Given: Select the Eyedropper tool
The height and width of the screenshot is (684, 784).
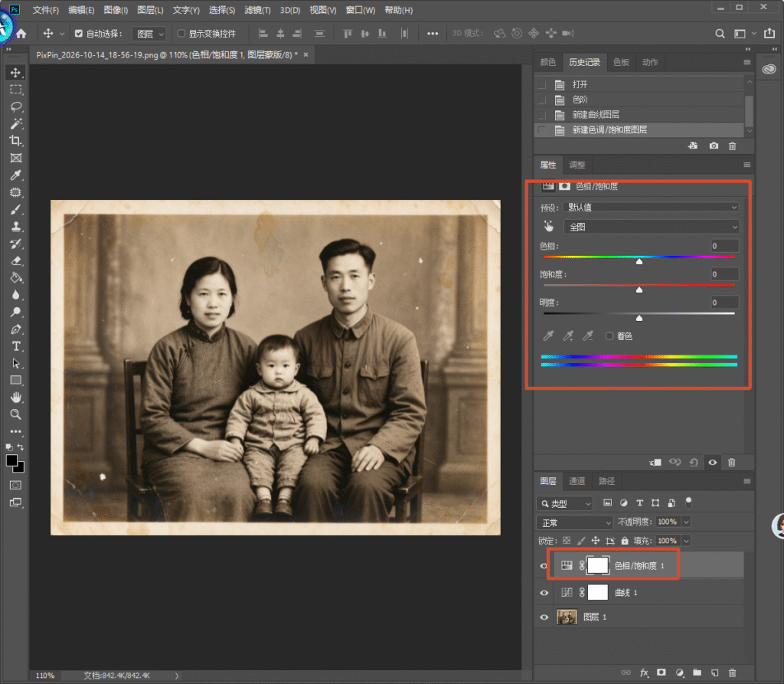Looking at the screenshot, I should tap(16, 175).
